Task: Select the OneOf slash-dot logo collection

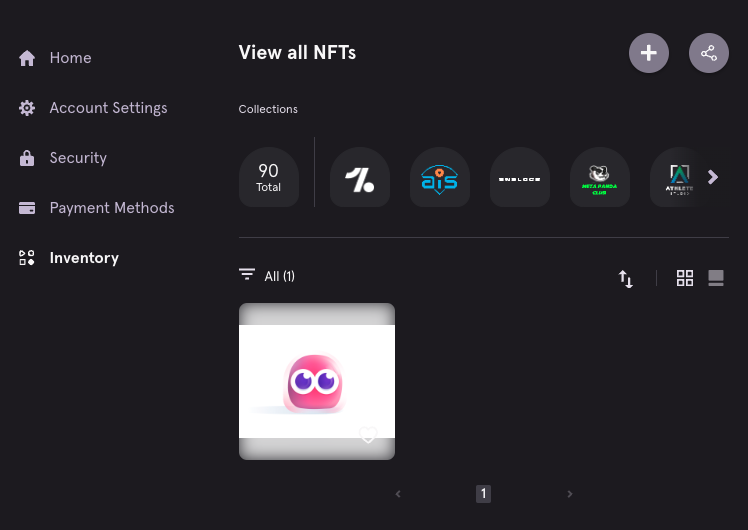Action: point(360,177)
